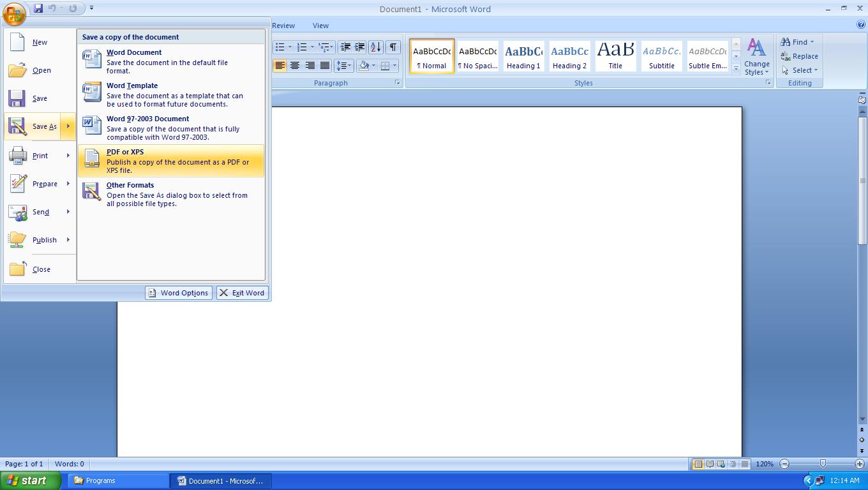868x490 pixels.
Task: Switch to Print Layout view
Action: click(698, 464)
